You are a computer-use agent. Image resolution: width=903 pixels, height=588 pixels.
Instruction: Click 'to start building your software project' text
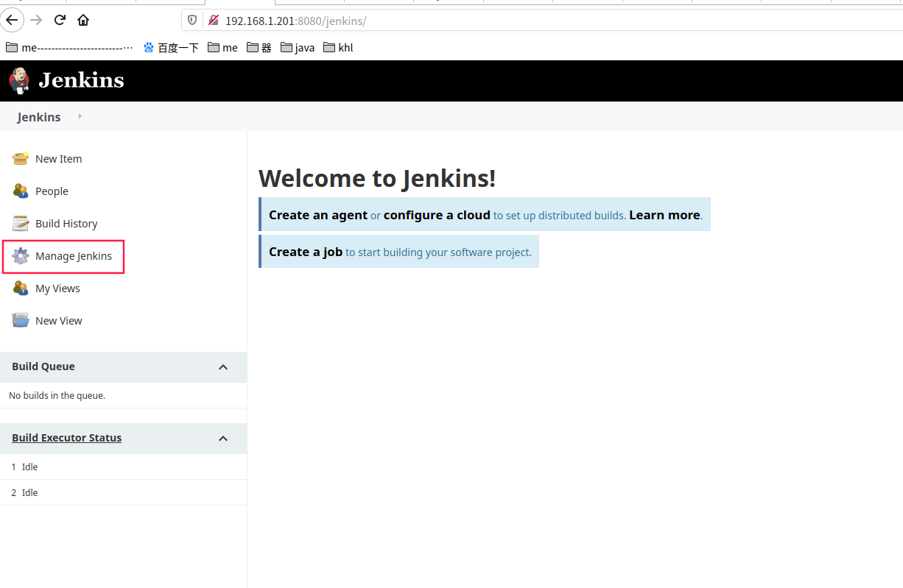pos(438,252)
